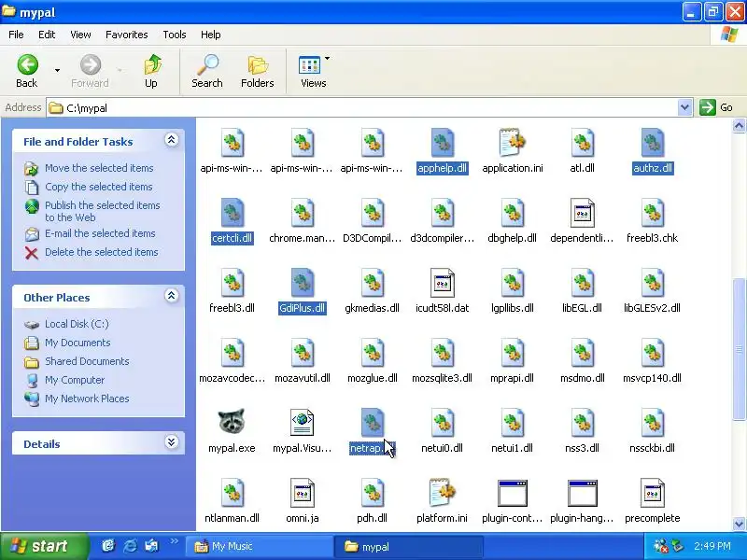Open the File menu

pos(16,35)
